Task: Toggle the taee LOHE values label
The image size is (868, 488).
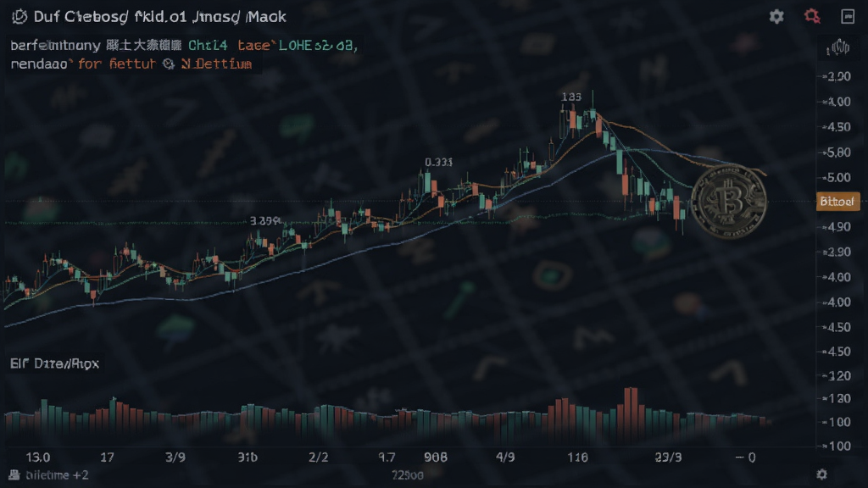Action: pyautogui.click(x=298, y=46)
